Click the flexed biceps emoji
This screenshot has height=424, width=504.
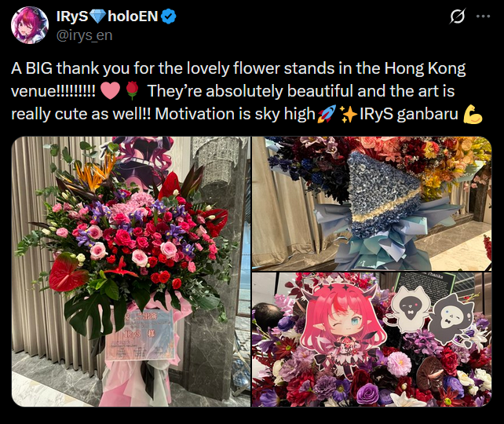tap(473, 114)
